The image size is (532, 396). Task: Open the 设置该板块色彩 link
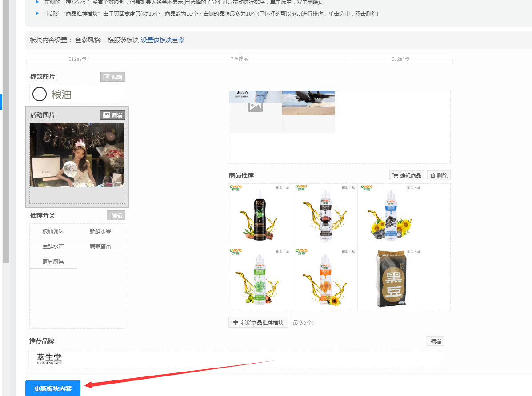point(162,40)
